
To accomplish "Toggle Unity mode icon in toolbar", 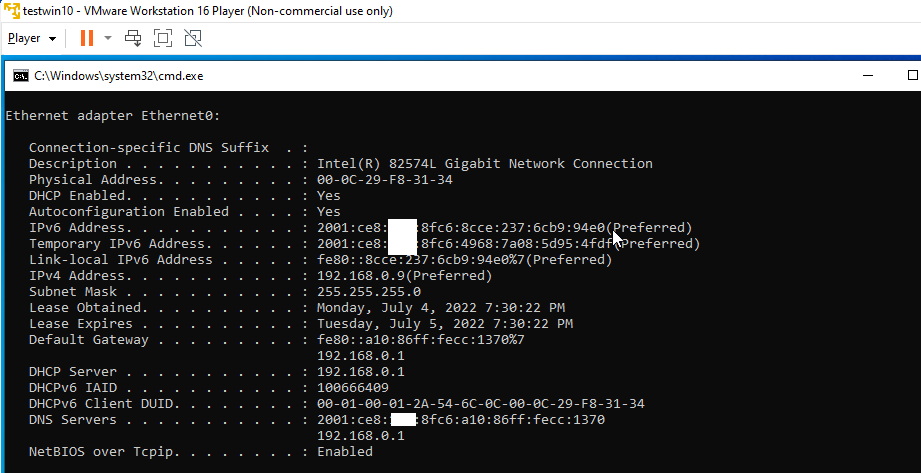I will click(193, 39).
